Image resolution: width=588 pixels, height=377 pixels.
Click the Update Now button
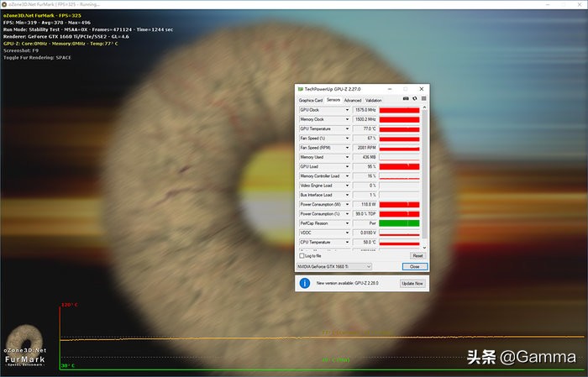[x=412, y=283]
